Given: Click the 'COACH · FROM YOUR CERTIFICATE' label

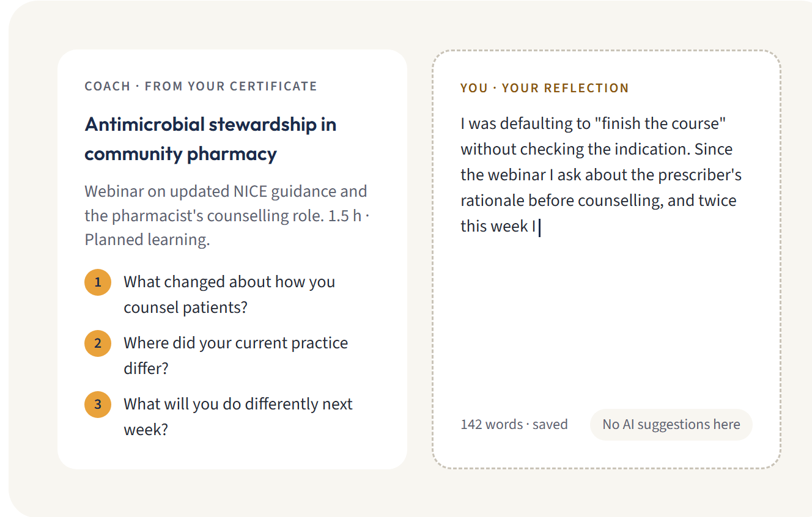Looking at the screenshot, I should pos(201,86).
